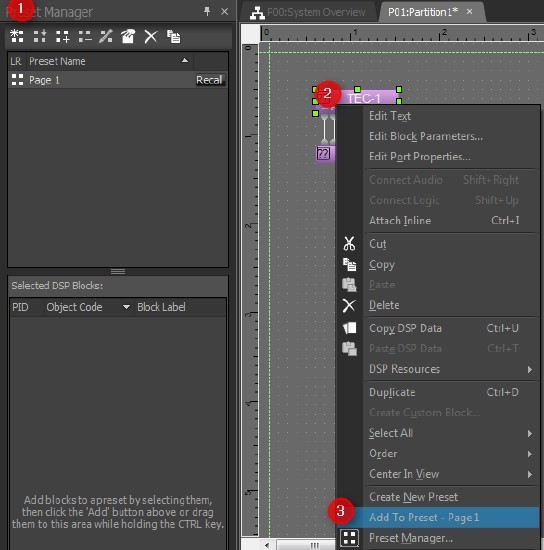This screenshot has width=544, height=550.
Task: Close the P01:Partition1 tab
Action: (470, 12)
